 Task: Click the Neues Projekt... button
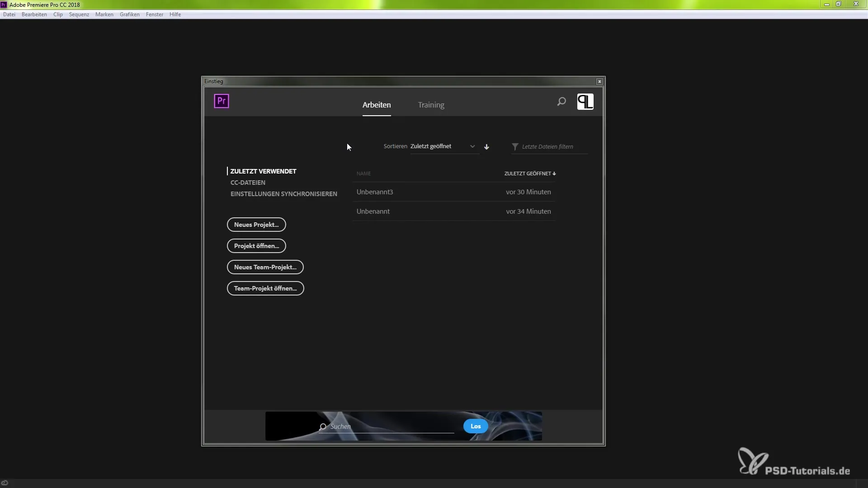pyautogui.click(x=256, y=225)
